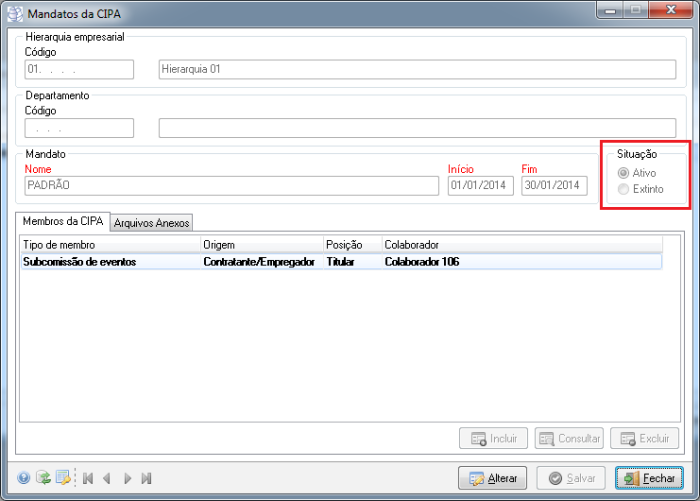The image size is (700, 501).
Task: Click the blue help icon
Action: pos(24,478)
